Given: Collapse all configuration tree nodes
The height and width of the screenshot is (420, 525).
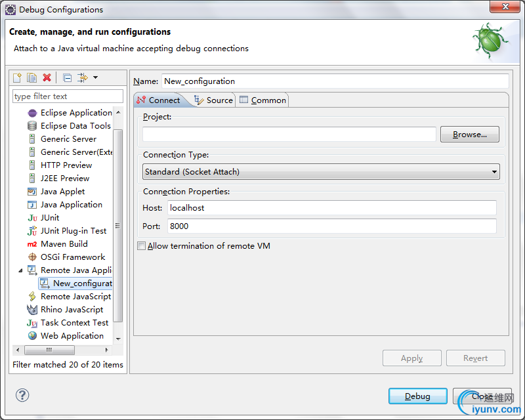Looking at the screenshot, I should point(68,77).
